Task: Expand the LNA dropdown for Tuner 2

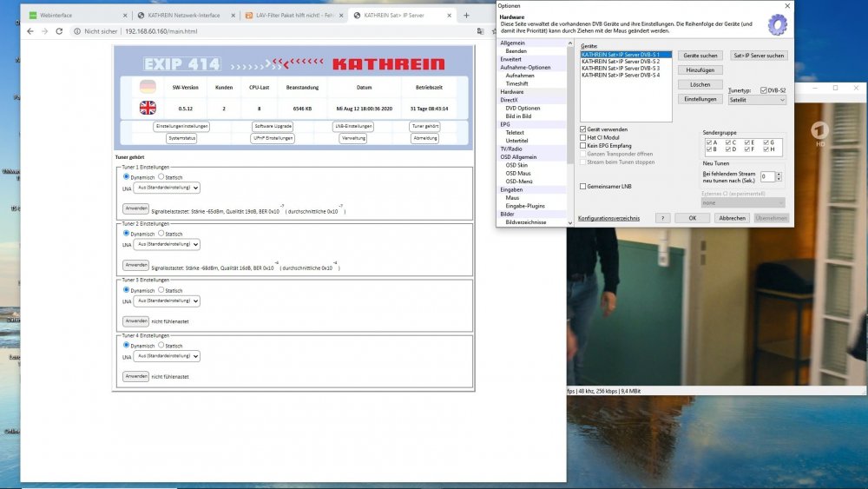Action: coord(168,245)
